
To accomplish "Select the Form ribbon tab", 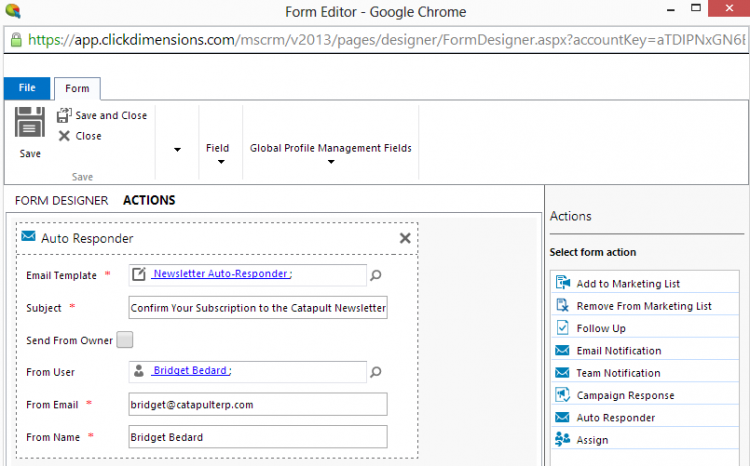I will [77, 89].
